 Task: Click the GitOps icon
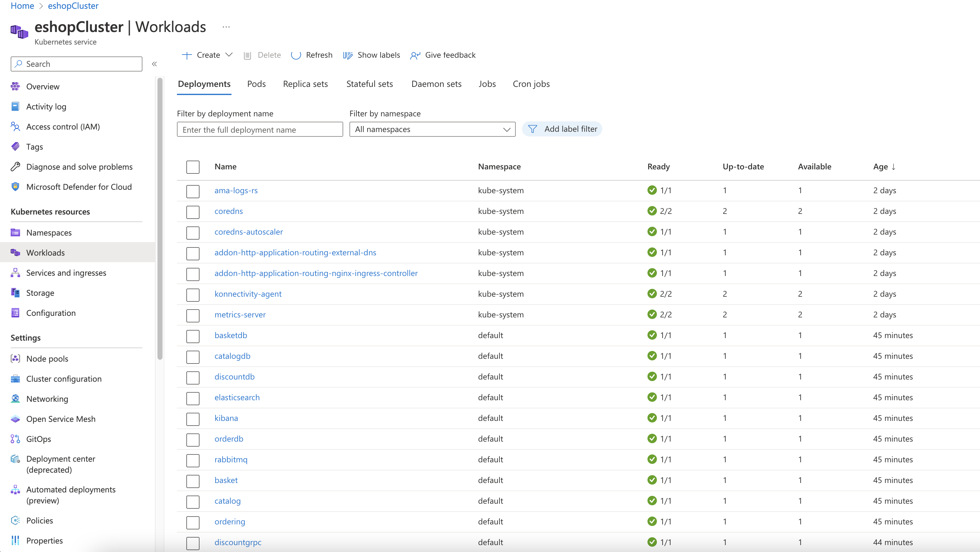15,439
